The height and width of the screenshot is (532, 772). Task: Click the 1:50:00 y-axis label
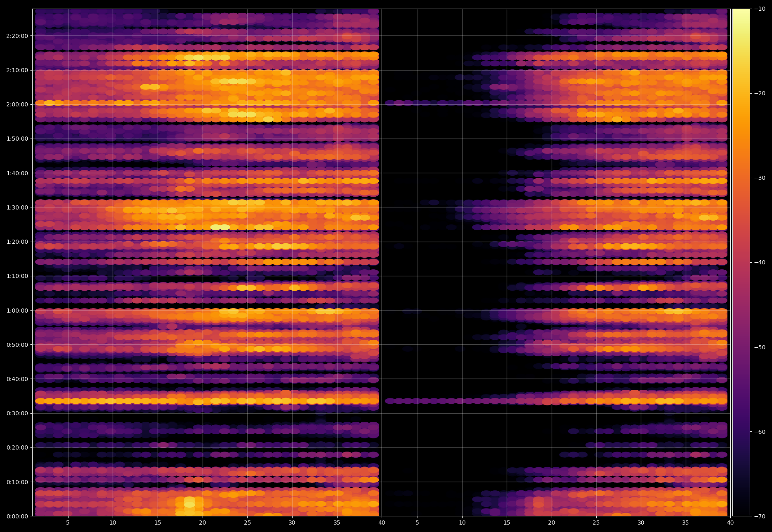tap(17, 139)
